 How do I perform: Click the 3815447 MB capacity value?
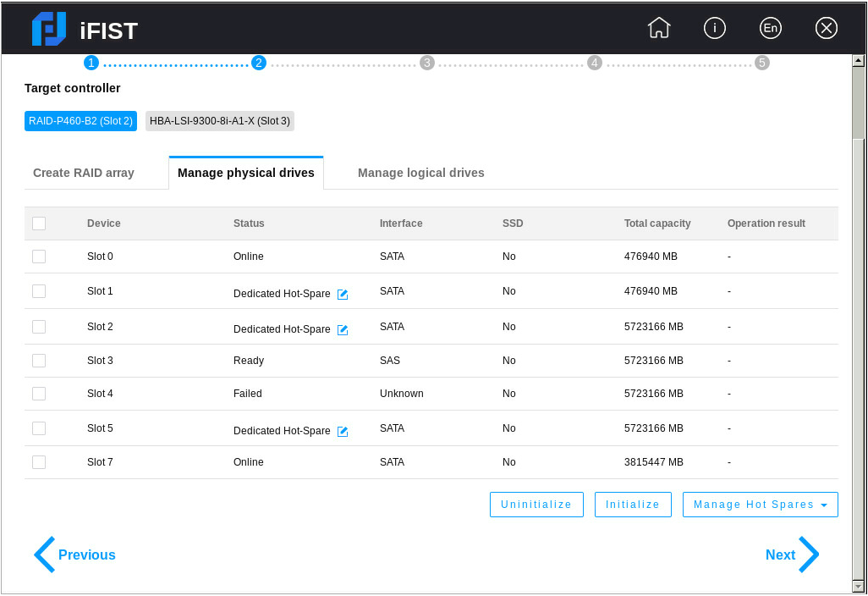point(654,462)
